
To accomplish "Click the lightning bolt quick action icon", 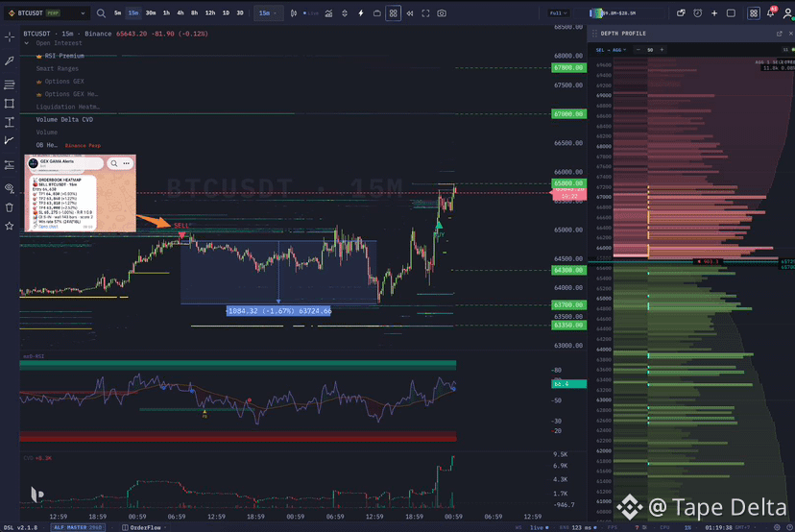I will click(x=361, y=13).
